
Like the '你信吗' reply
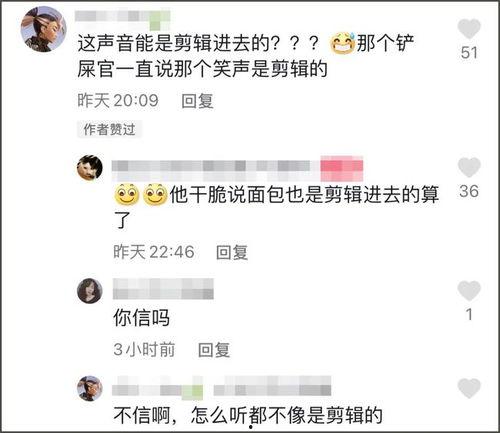click(469, 291)
